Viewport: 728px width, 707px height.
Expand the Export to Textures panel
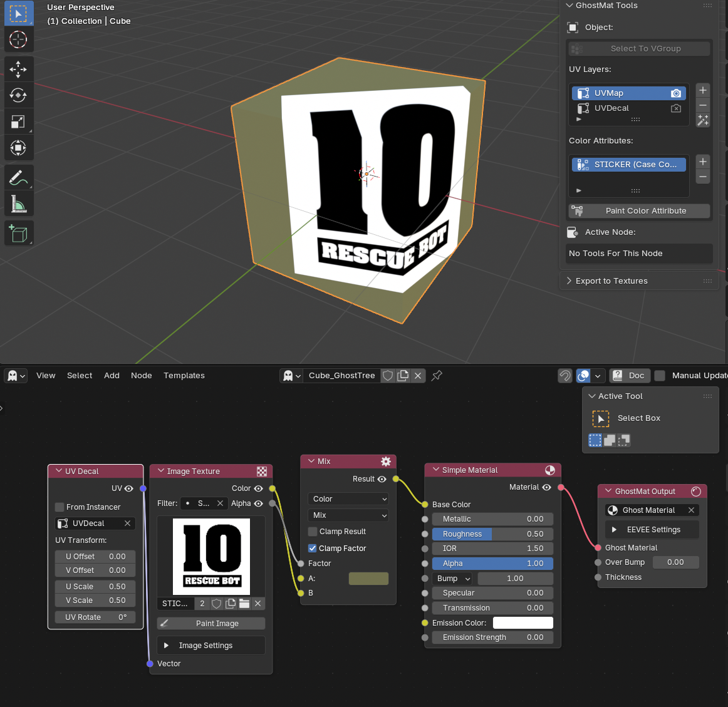[611, 281]
